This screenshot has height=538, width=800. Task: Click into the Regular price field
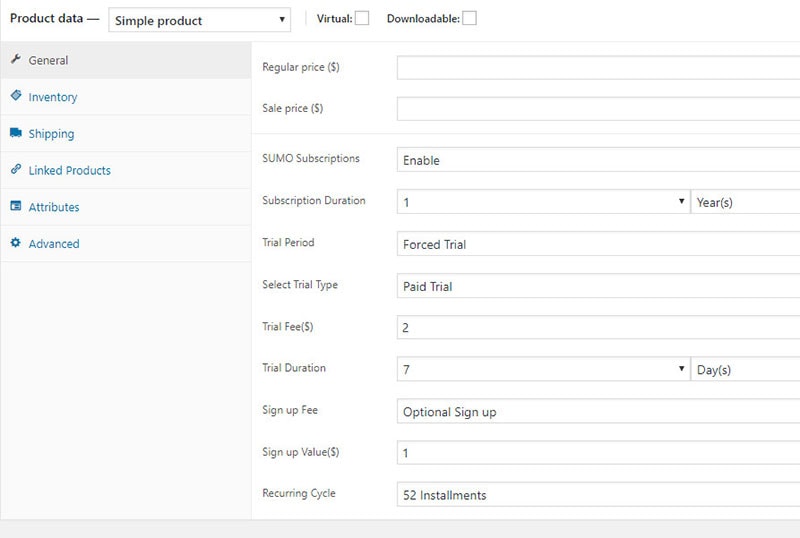pos(598,68)
